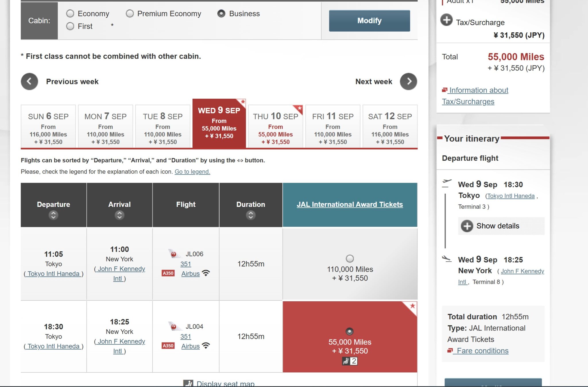Open the SAT 12 SEP date tab
The width and height of the screenshot is (588, 387).
[x=390, y=127]
